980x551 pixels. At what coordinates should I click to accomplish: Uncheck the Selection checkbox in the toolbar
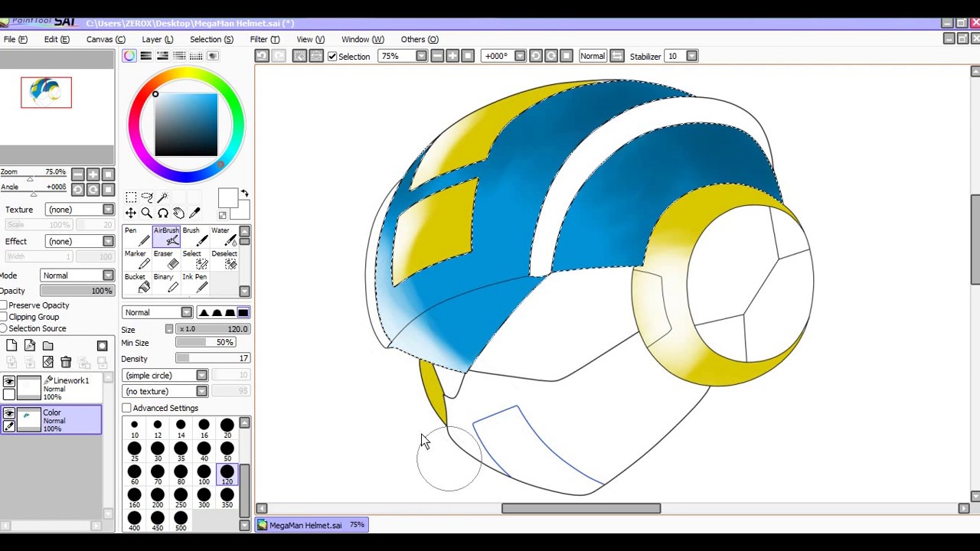pos(332,56)
